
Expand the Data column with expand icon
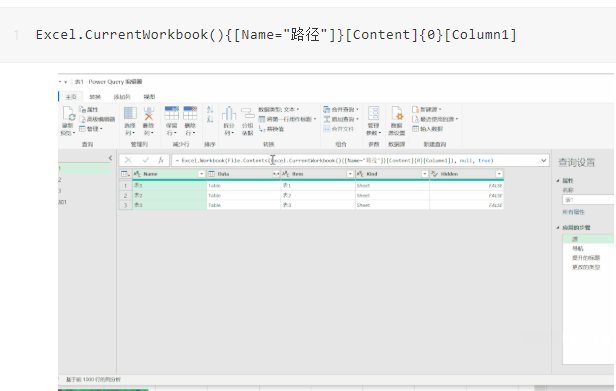[x=276, y=174]
